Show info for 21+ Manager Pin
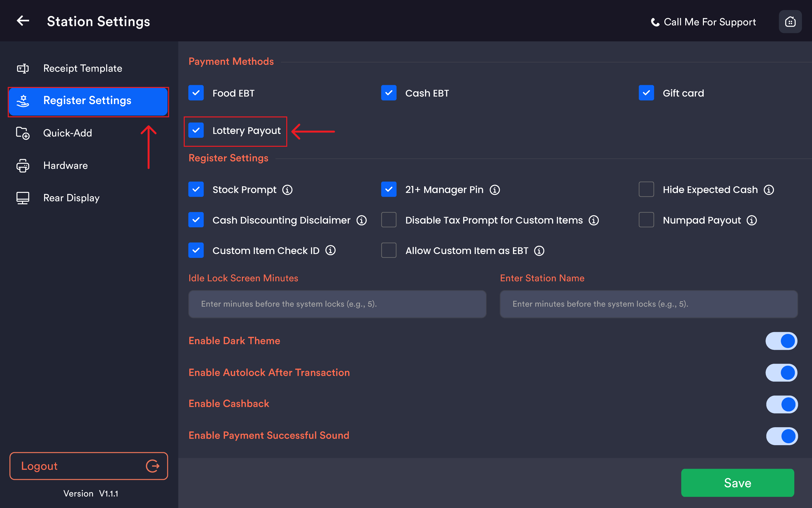The width and height of the screenshot is (812, 508). pos(494,190)
